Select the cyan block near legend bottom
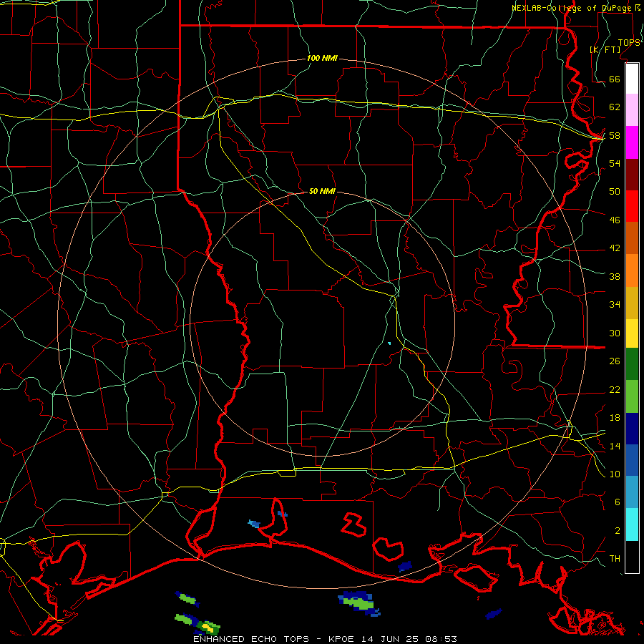The width and height of the screenshot is (644, 644). (x=632, y=525)
